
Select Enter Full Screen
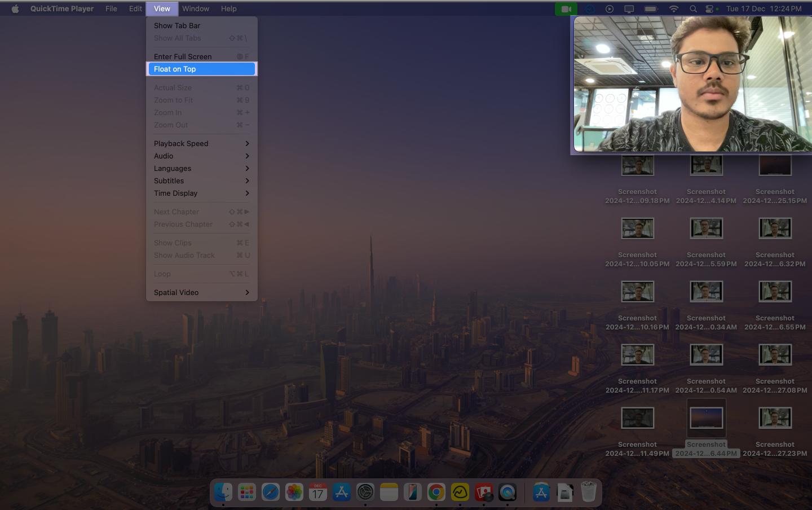coord(202,57)
